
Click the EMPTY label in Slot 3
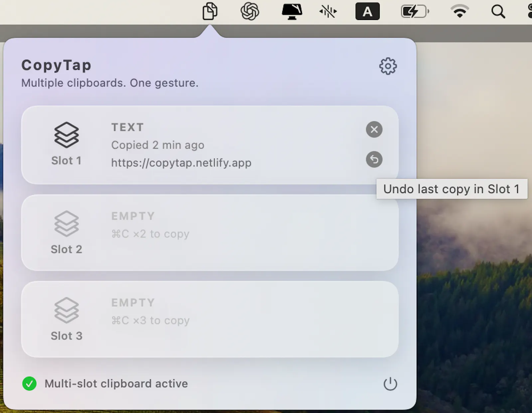coord(133,303)
